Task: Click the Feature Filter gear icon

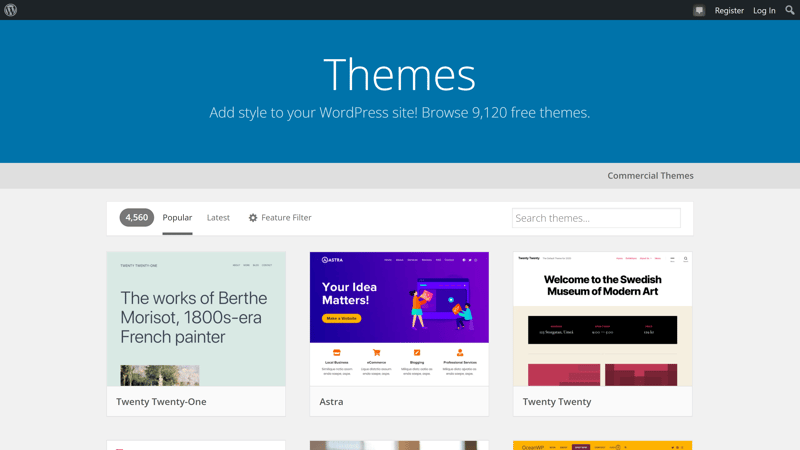Action: click(253, 218)
